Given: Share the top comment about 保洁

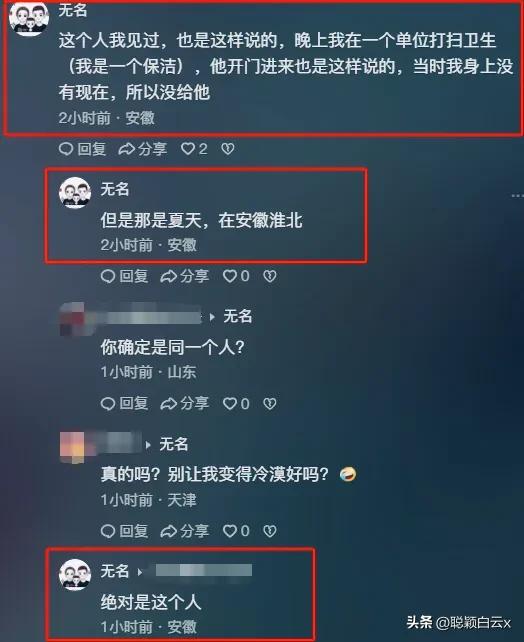Looking at the screenshot, I should [142, 149].
